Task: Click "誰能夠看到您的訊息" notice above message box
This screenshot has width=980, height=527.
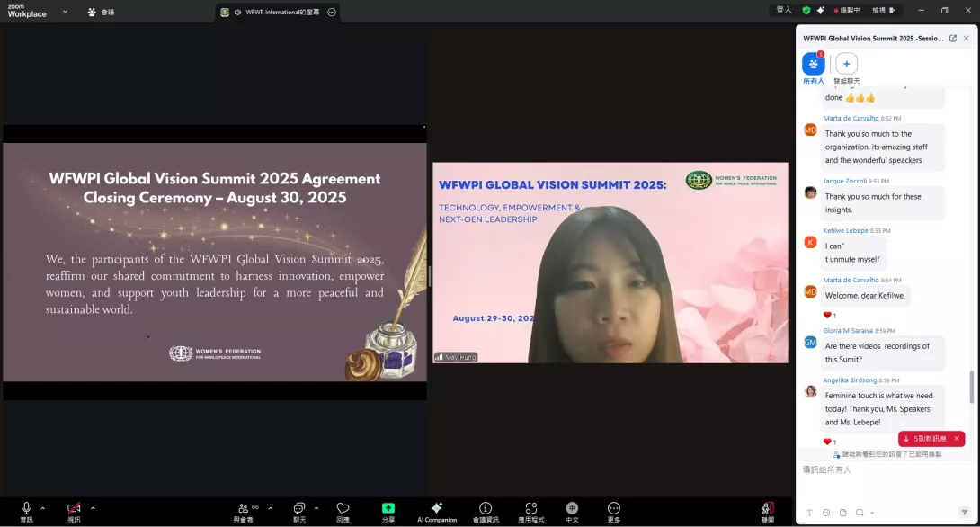Action: click(x=887, y=454)
